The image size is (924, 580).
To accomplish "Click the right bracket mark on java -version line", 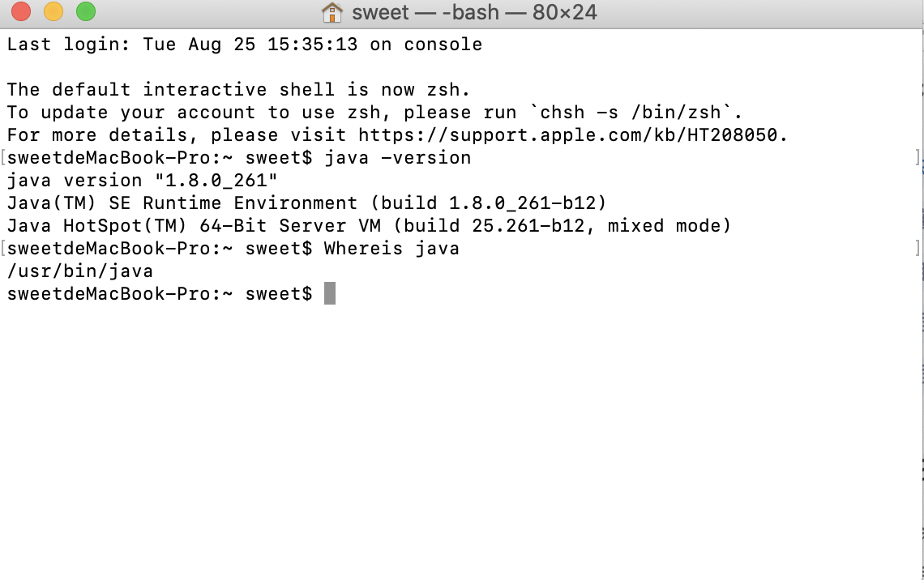I will click(917, 157).
